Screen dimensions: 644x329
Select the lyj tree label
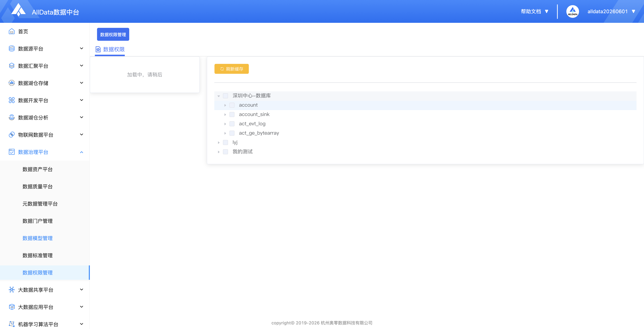(235, 142)
